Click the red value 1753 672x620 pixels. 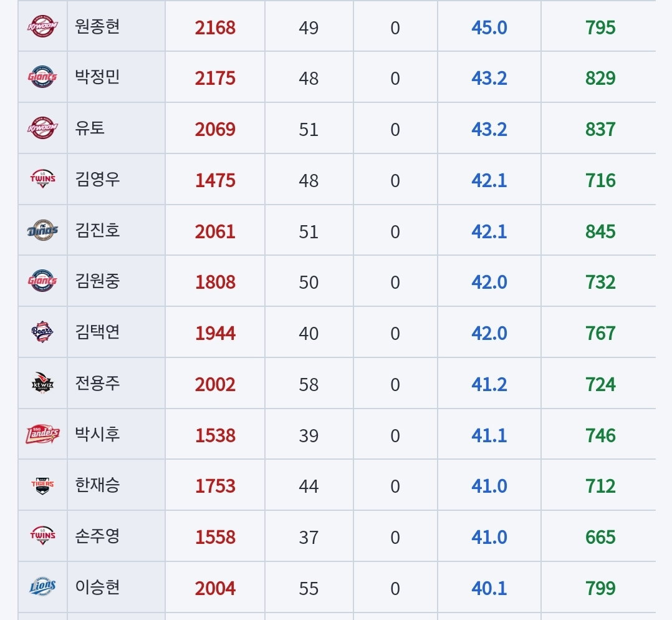click(215, 487)
